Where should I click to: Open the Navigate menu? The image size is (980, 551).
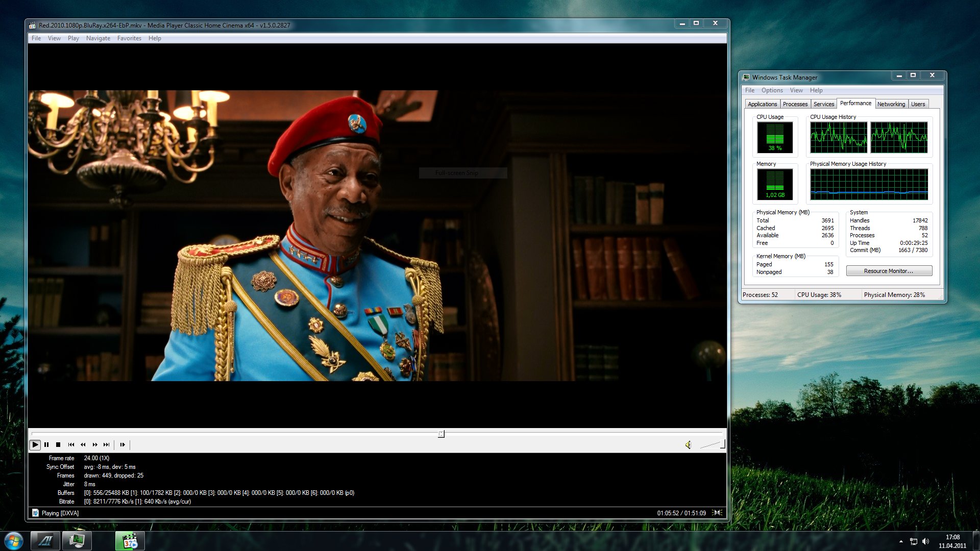[98, 38]
